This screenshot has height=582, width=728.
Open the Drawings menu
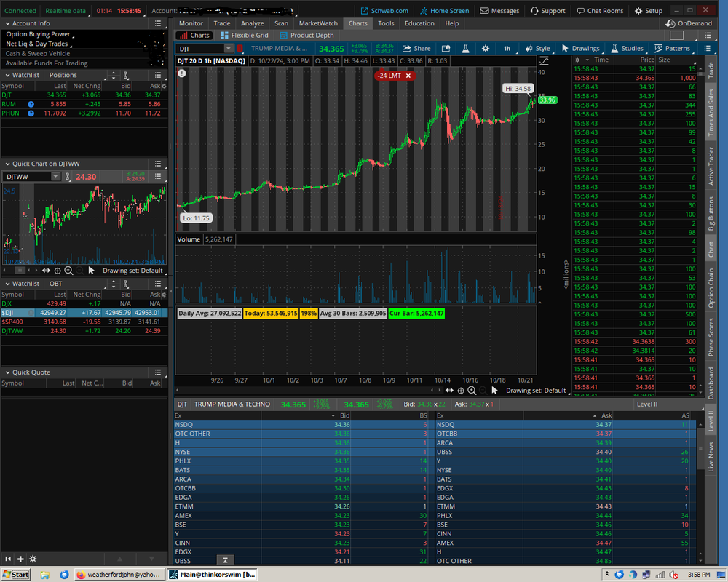(x=581, y=48)
